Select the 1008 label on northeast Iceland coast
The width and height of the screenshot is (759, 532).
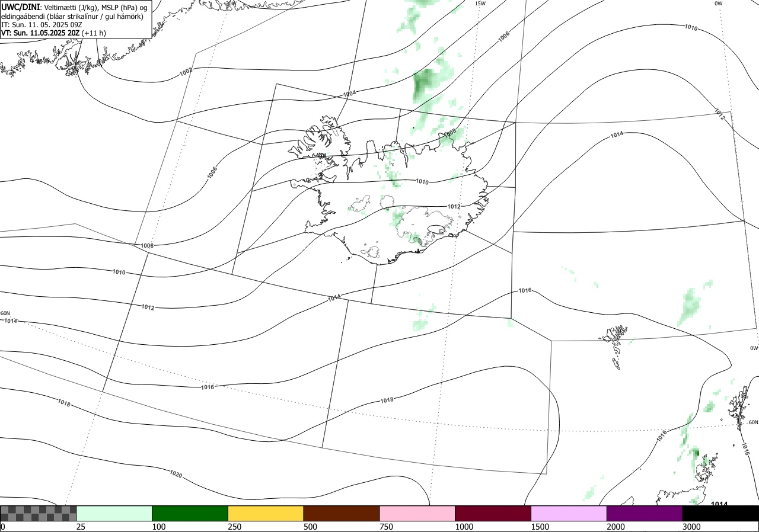(450, 132)
